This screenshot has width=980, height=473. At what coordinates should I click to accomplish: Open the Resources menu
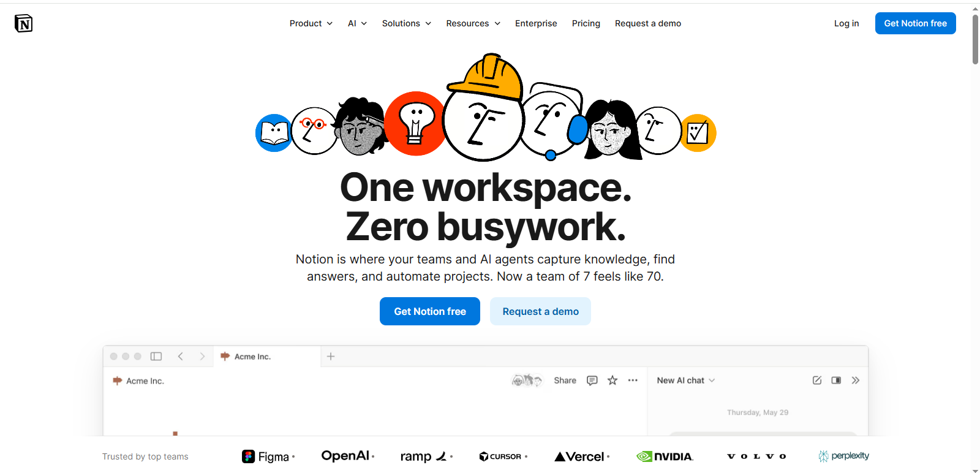473,23
